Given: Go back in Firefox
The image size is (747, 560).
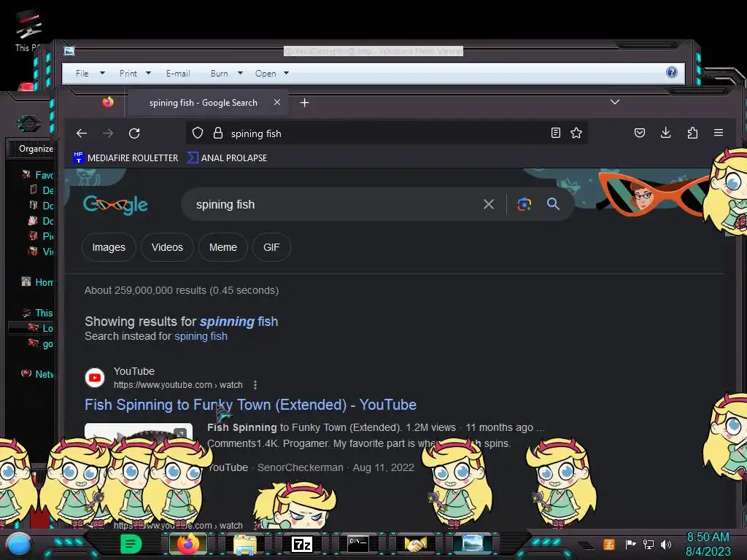Looking at the screenshot, I should point(82,133).
